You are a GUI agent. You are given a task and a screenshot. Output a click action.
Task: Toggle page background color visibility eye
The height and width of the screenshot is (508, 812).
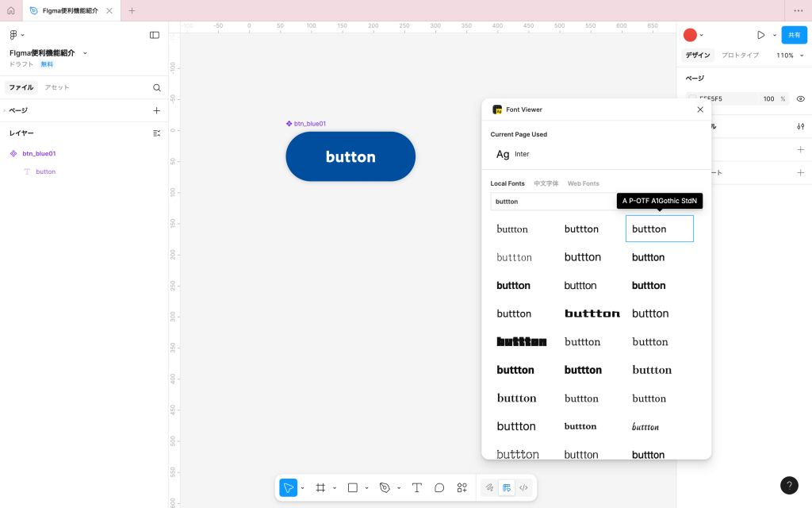tap(800, 98)
